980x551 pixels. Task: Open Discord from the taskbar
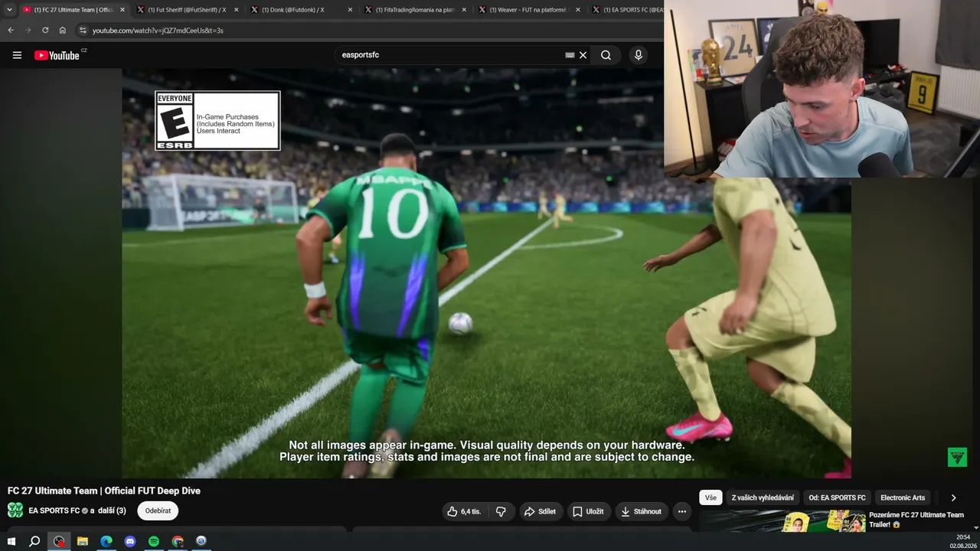tap(130, 541)
